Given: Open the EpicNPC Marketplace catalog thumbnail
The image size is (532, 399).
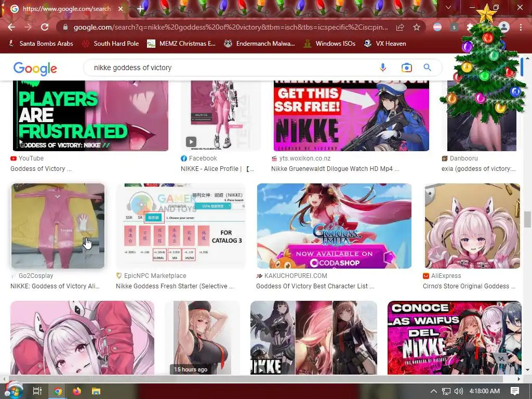Looking at the screenshot, I should [x=180, y=226].
